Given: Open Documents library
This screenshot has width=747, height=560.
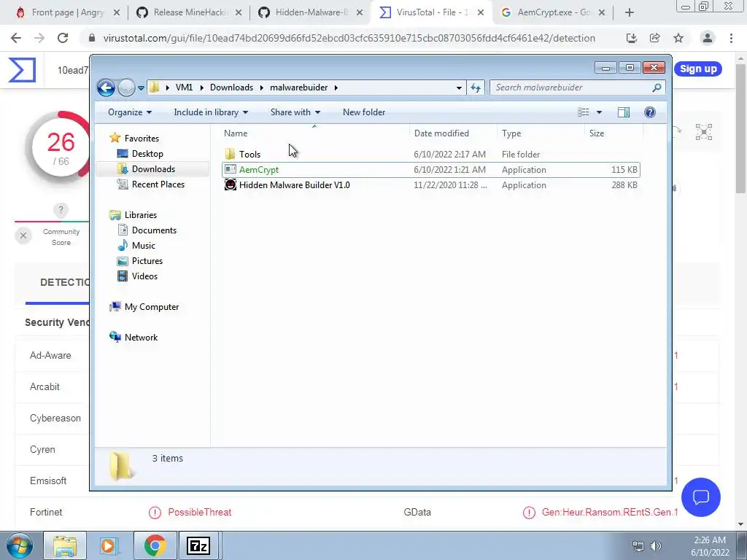Looking at the screenshot, I should pos(154,230).
